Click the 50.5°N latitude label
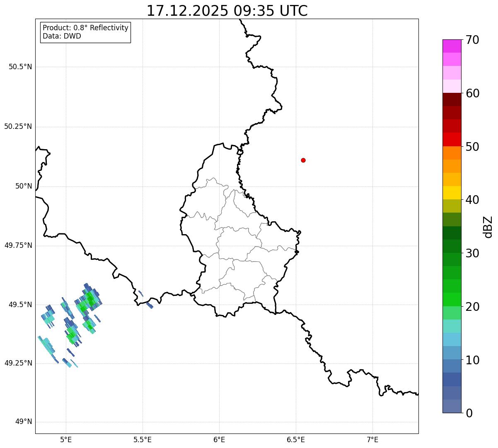Screen dimensions: 498x448 pos(20,67)
